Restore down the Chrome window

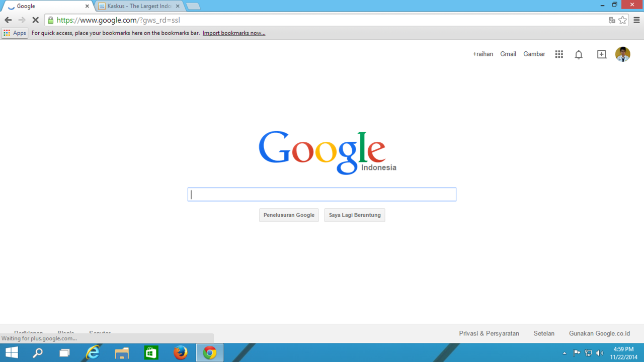point(615,5)
